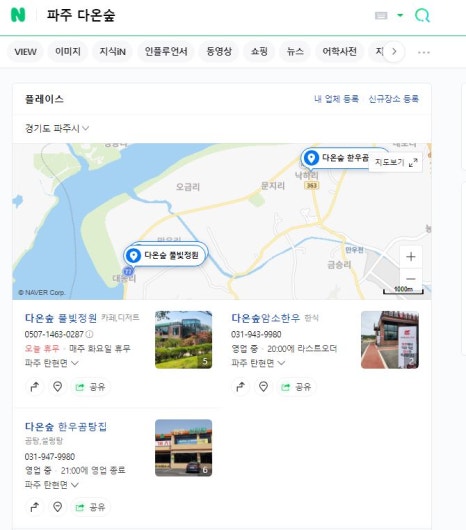Open the Naver home logo
This screenshot has width=466, height=530.
(x=18, y=15)
